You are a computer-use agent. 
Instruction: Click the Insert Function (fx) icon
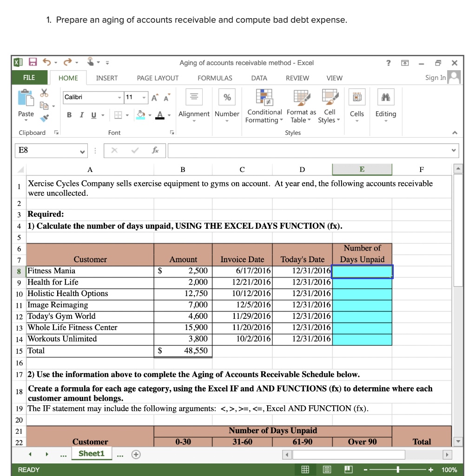[x=155, y=150]
